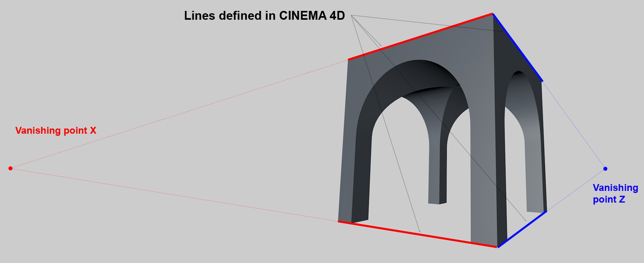Pick the thick blue line on the upper right edge

tap(518, 48)
